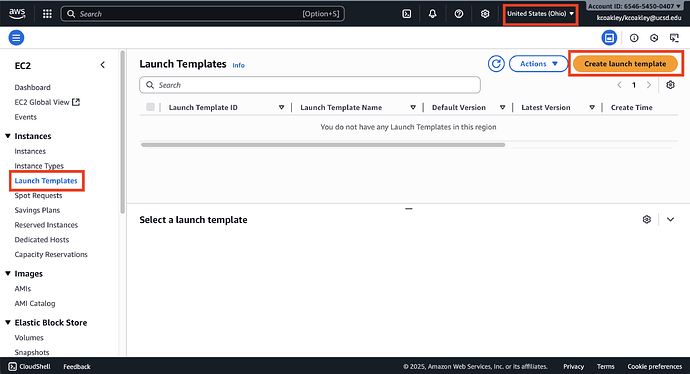Open the top bar settings gear
Image resolution: width=690 pixels, height=374 pixels.
tap(484, 14)
